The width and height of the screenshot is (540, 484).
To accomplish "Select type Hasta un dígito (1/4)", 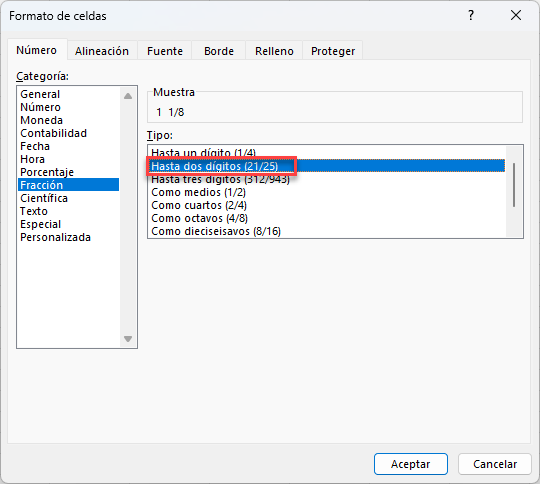I will [327, 153].
